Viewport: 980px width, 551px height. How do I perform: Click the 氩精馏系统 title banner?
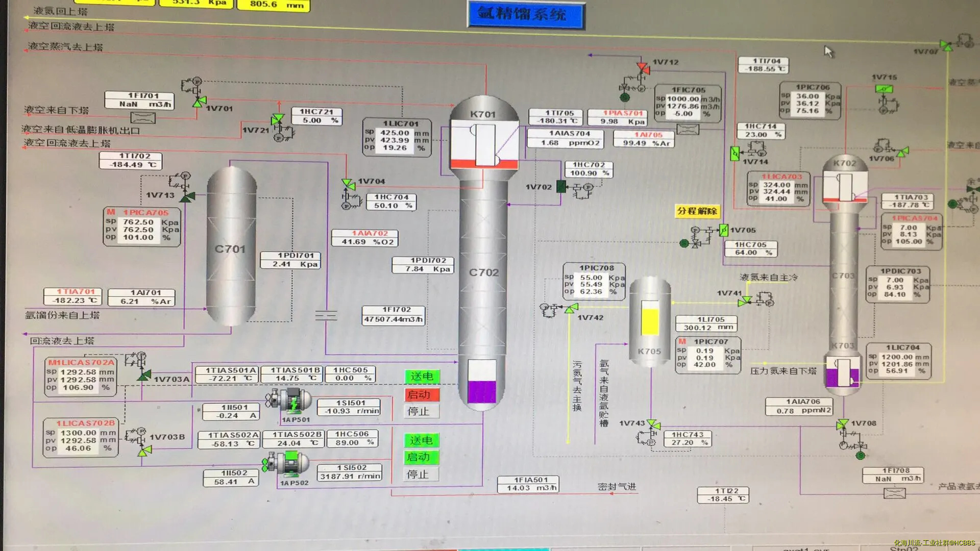pyautogui.click(x=526, y=15)
